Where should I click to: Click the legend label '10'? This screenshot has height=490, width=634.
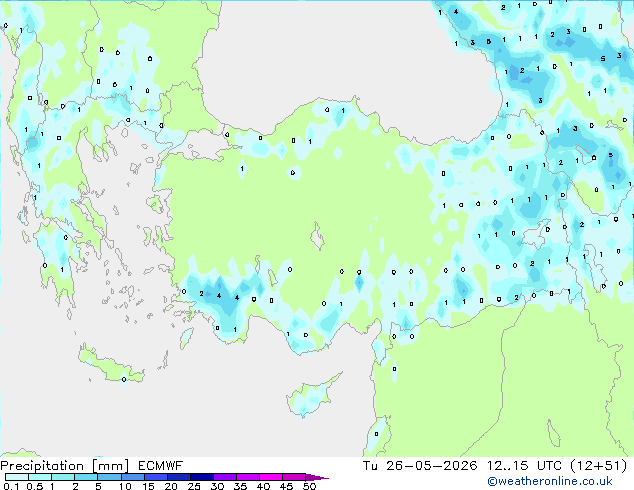pos(125,486)
